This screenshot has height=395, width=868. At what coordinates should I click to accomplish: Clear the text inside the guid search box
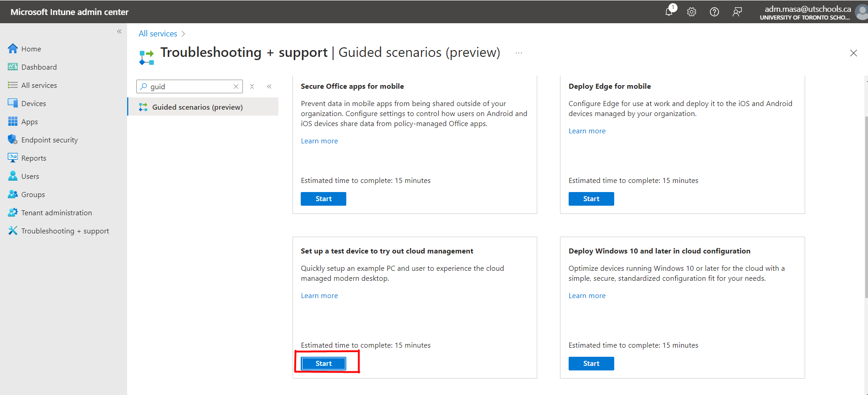coord(236,86)
